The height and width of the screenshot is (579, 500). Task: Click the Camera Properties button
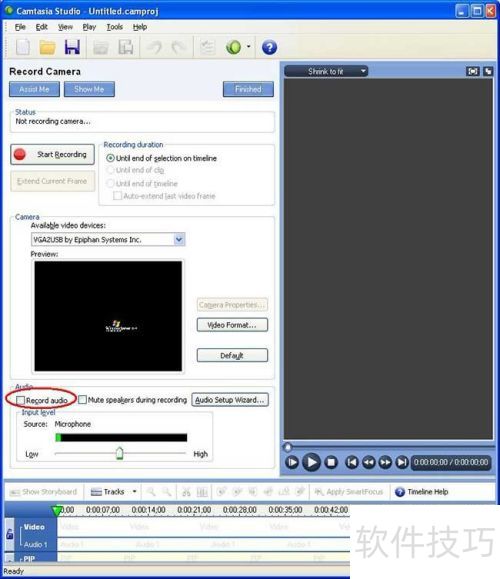click(232, 305)
